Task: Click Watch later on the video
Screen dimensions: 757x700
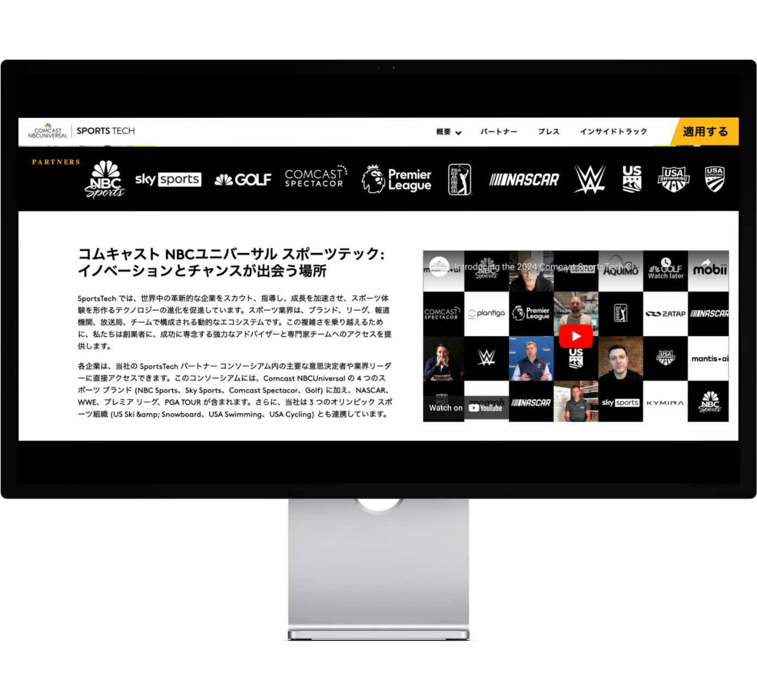Action: [x=666, y=268]
